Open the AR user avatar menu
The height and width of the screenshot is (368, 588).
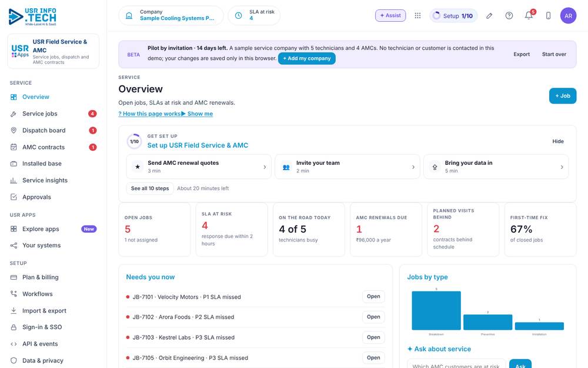(568, 16)
